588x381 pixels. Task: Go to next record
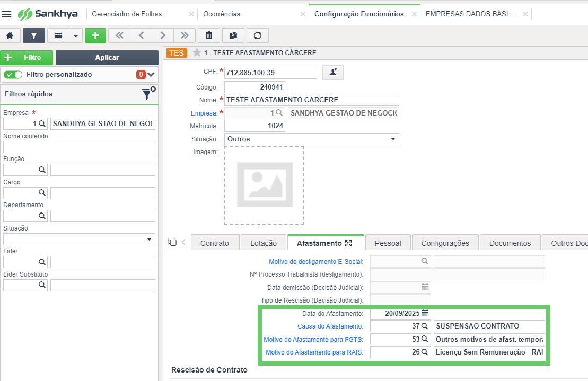[163, 36]
